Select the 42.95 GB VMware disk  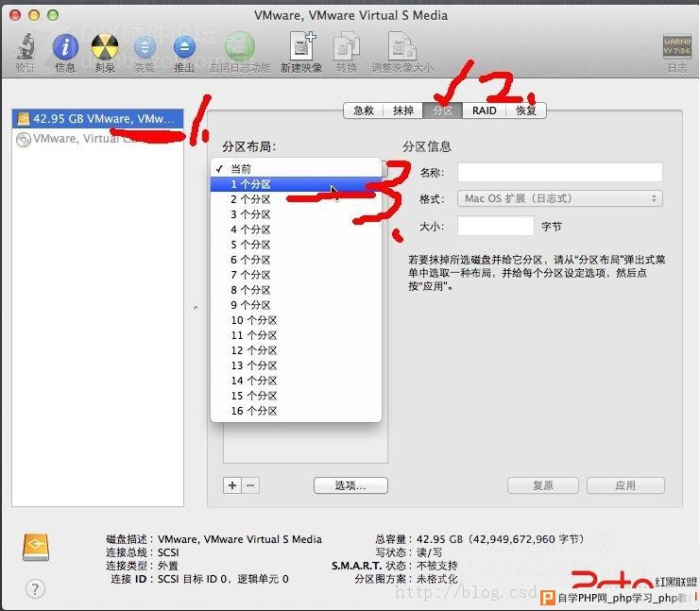pyautogui.click(x=97, y=119)
